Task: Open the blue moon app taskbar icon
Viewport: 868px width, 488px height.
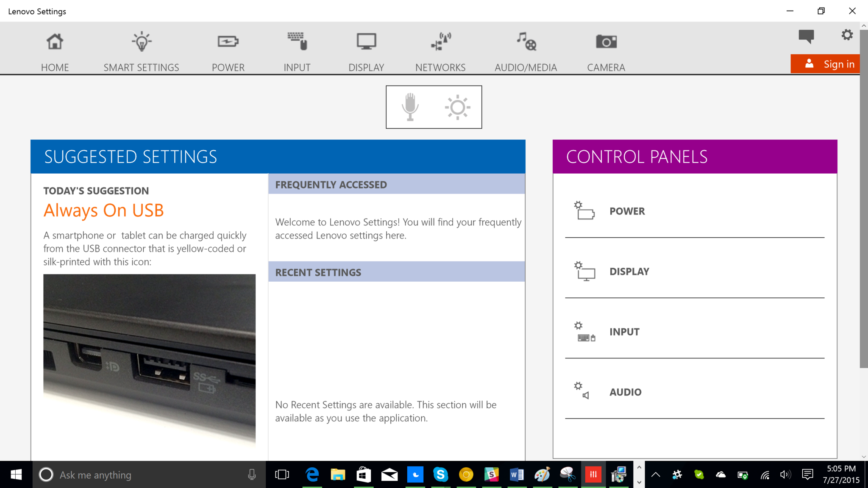Action: (x=415, y=475)
